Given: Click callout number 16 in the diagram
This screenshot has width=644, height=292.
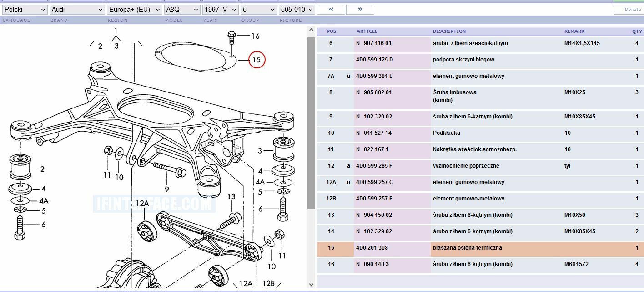Looking at the screenshot, I should 255,36.
